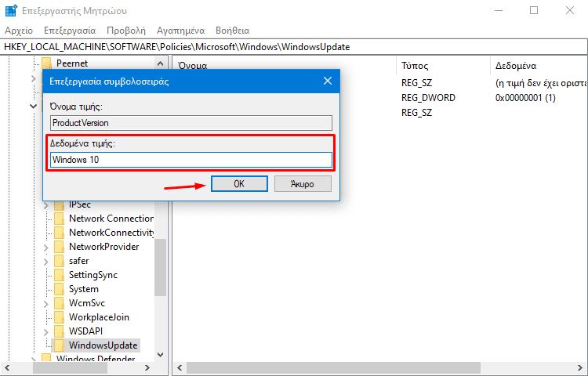
Task: Maximize the Registry Editor window
Action: (534, 10)
